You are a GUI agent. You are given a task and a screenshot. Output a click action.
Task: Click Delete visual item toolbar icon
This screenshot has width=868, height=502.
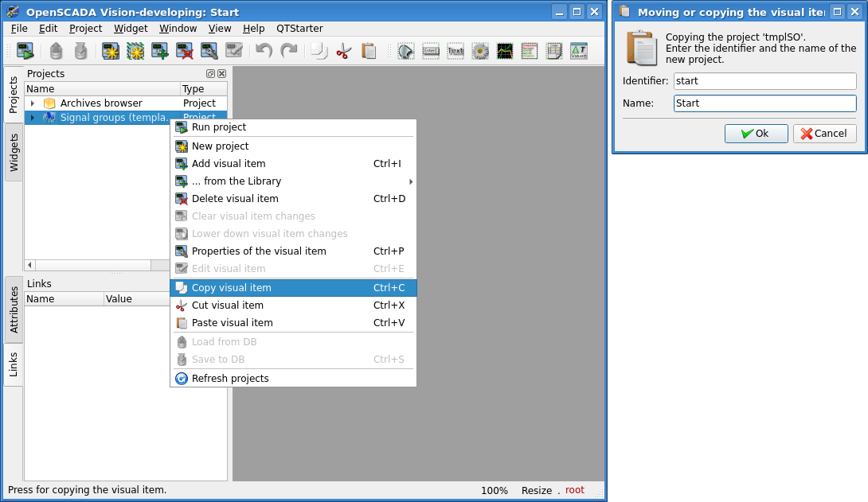pos(185,52)
